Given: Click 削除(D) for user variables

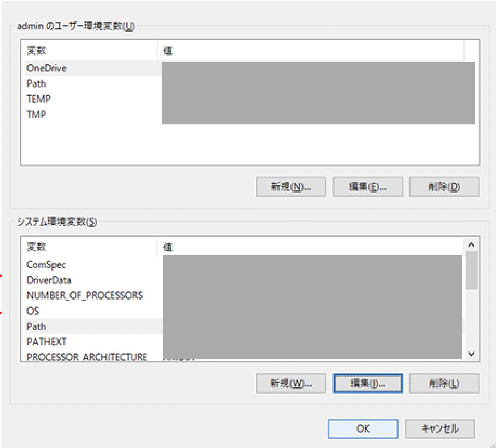Looking at the screenshot, I should coord(444,187).
